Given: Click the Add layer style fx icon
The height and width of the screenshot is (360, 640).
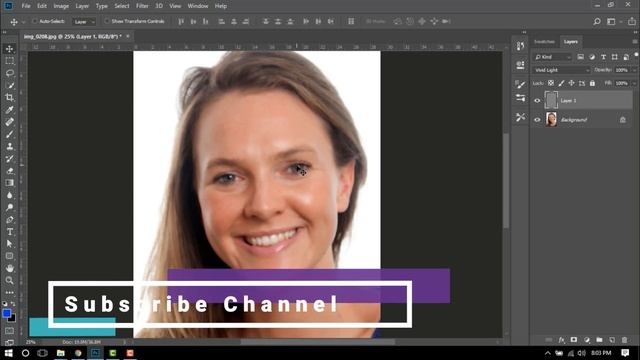Looking at the screenshot, I should pos(562,340).
